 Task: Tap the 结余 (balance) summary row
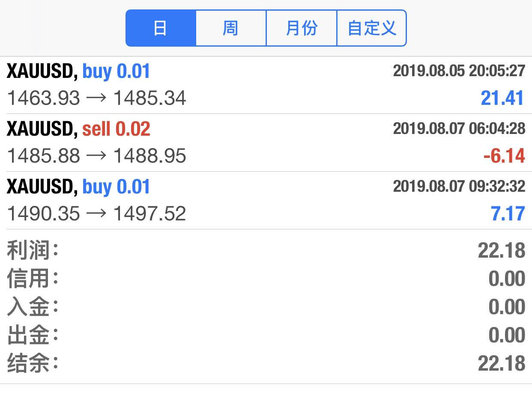tap(266, 363)
